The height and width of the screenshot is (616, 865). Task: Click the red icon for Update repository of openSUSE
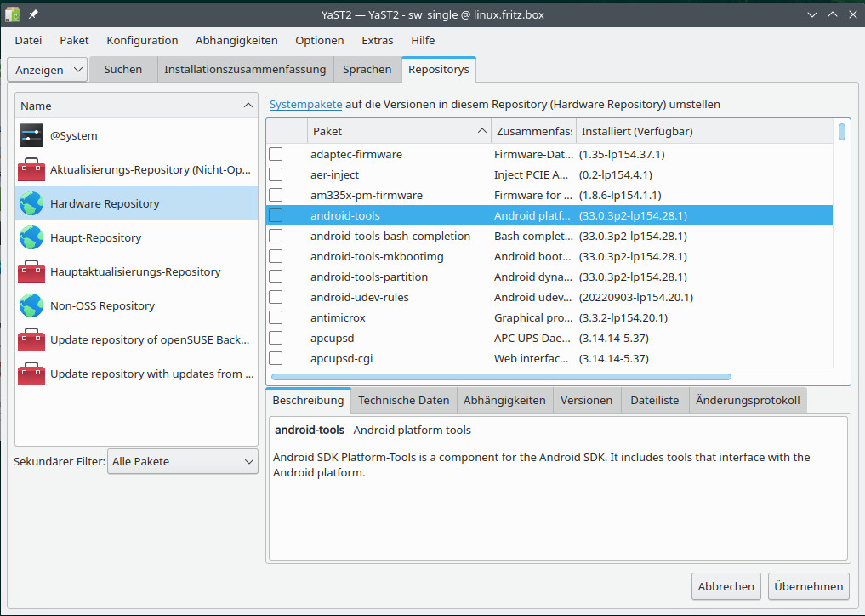(x=31, y=339)
